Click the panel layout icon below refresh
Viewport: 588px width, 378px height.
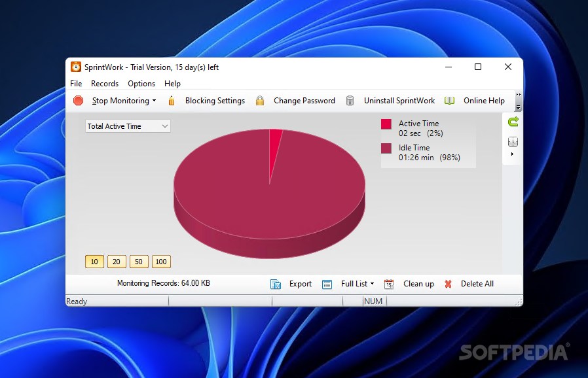(x=513, y=142)
